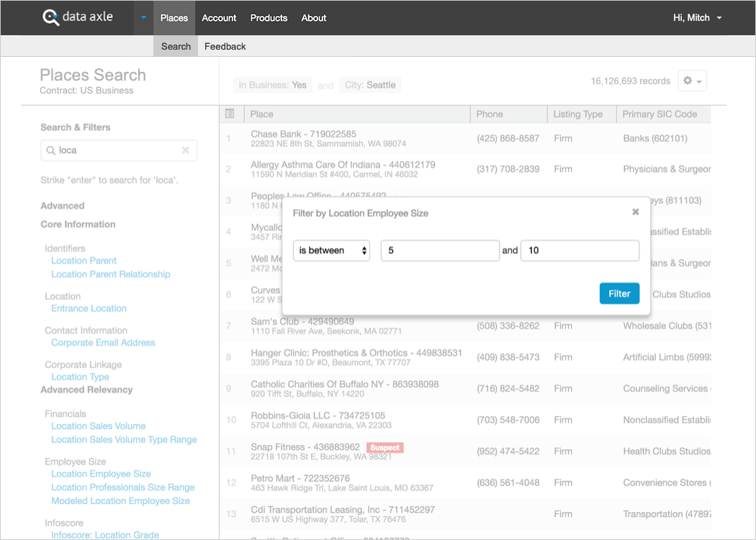The width and height of the screenshot is (756, 540).
Task: Sort by the Primary SIC Code column header
Action: coord(660,114)
